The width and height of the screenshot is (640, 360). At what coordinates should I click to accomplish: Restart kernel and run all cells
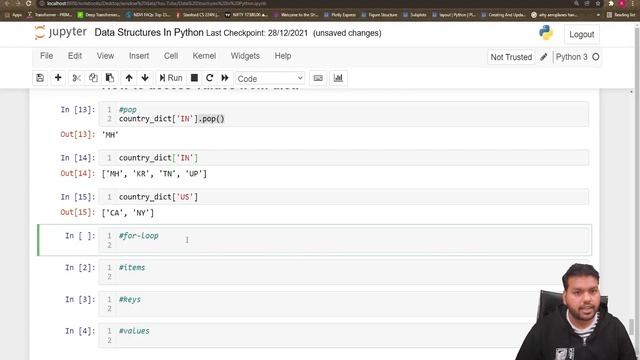[225, 78]
